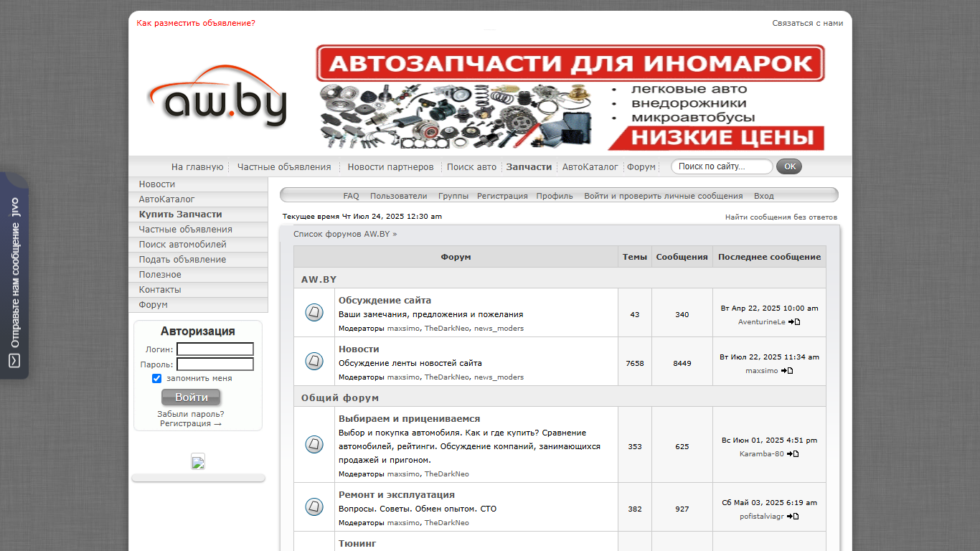Select Поиск автомобилей in left sidebar

[198, 245]
